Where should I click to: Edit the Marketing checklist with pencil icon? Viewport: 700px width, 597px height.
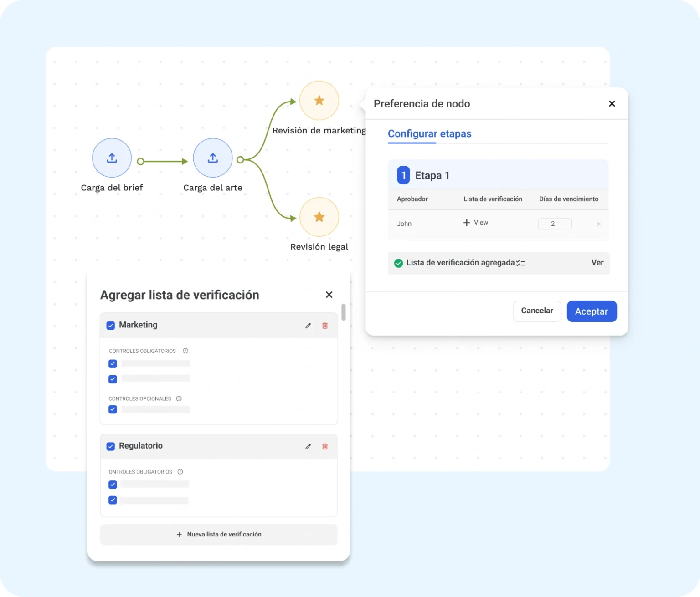[x=308, y=326]
